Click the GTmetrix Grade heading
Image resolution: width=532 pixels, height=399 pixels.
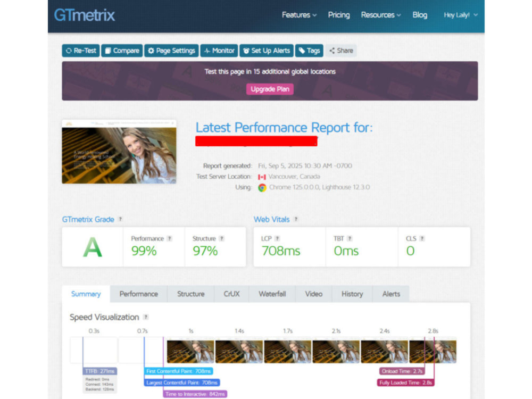88,219
